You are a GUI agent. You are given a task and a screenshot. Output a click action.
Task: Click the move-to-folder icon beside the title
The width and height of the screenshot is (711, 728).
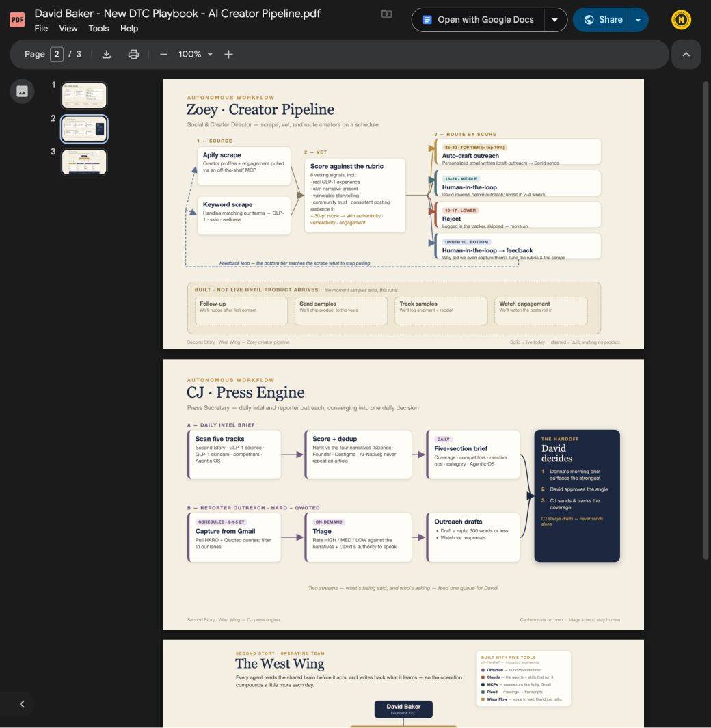pyautogui.click(x=386, y=14)
